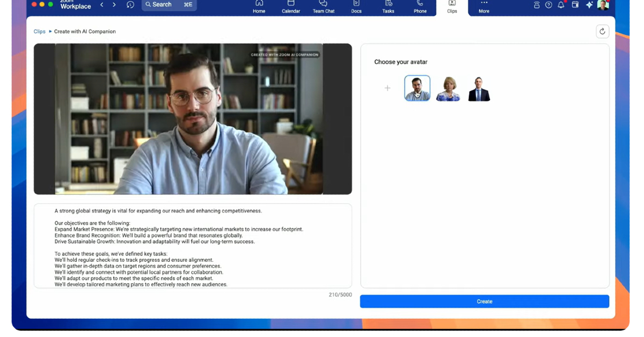Click the history clock icon
The width and height of the screenshot is (644, 337).
(130, 5)
